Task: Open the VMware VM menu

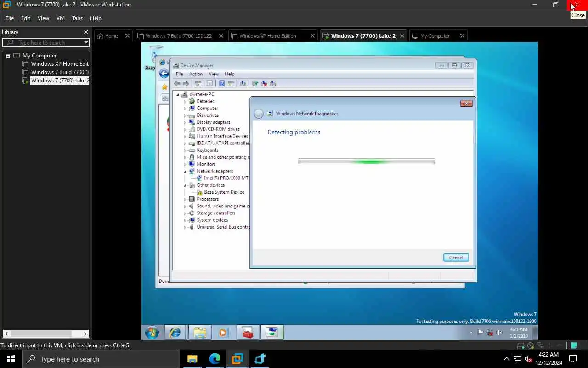Action: point(61,18)
